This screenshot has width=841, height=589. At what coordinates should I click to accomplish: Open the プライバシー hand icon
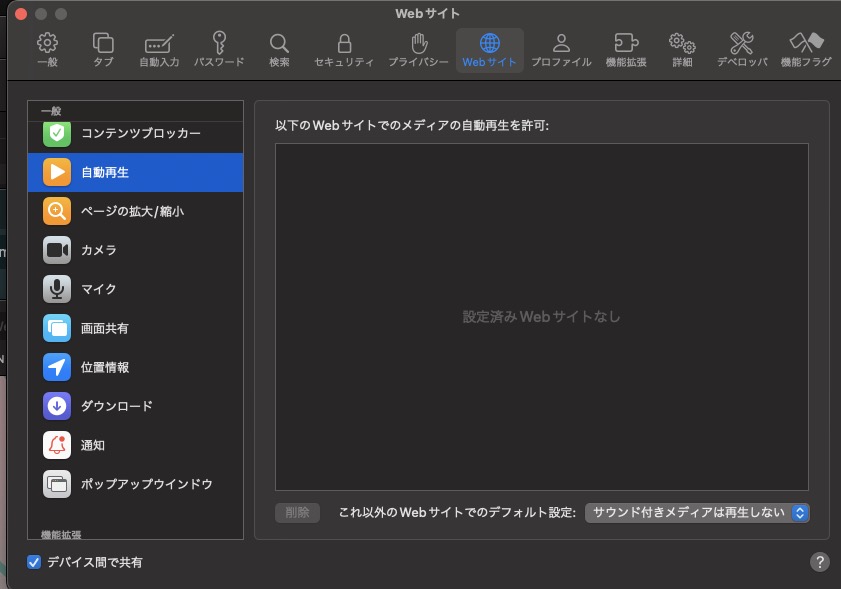pos(418,43)
